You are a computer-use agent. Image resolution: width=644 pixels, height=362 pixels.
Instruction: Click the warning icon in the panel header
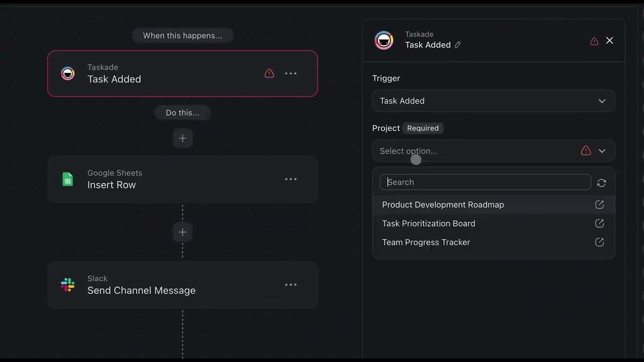594,41
